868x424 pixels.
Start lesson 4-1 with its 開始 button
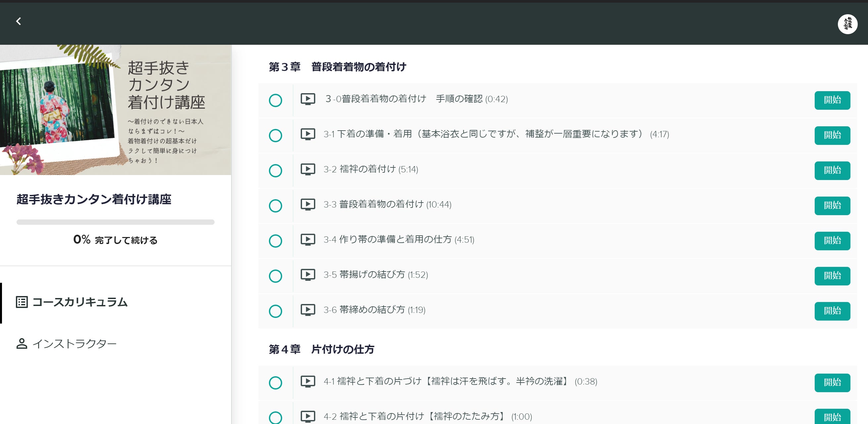832,383
